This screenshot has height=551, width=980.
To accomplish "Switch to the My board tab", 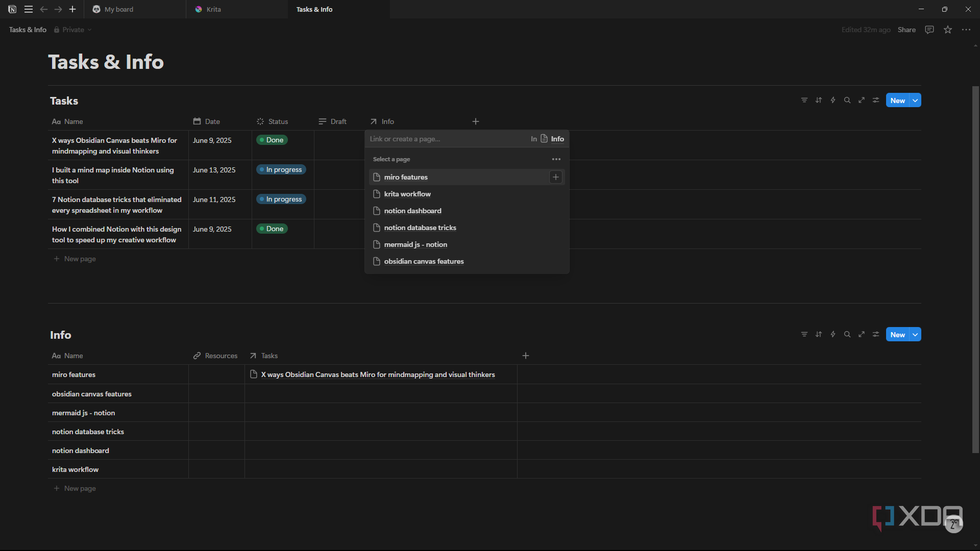I will pos(135,9).
